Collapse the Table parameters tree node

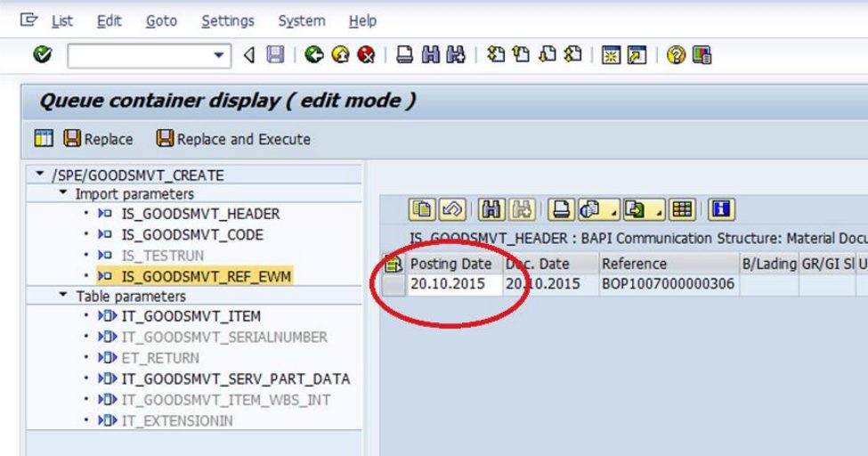(x=63, y=296)
